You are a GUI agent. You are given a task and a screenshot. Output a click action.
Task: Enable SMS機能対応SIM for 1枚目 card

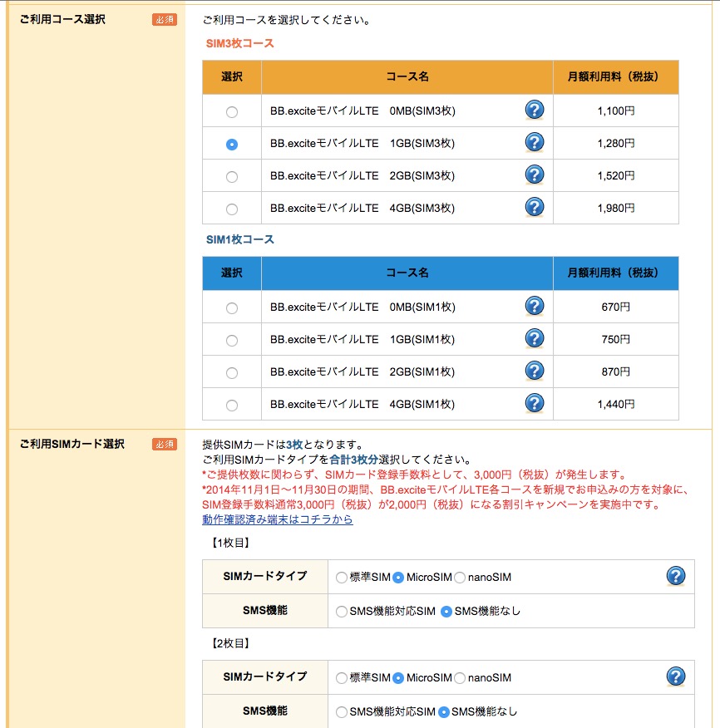[x=342, y=612]
